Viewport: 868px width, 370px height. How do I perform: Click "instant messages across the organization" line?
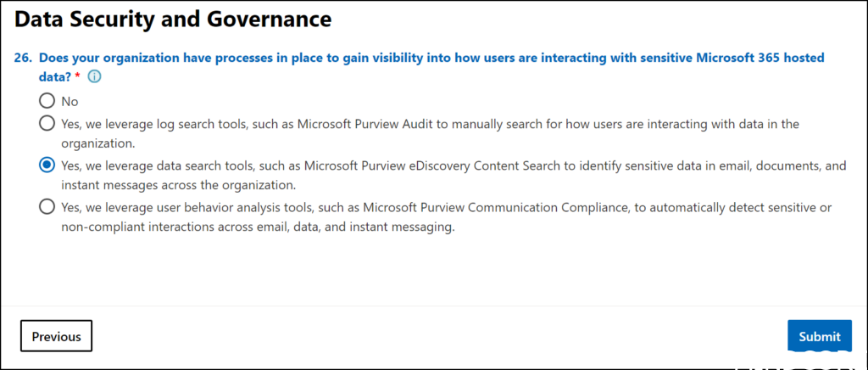click(x=177, y=185)
